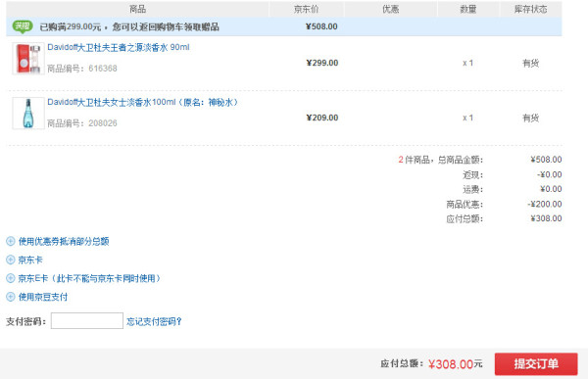Expand the 京东E卡 plus icon

click(x=11, y=278)
